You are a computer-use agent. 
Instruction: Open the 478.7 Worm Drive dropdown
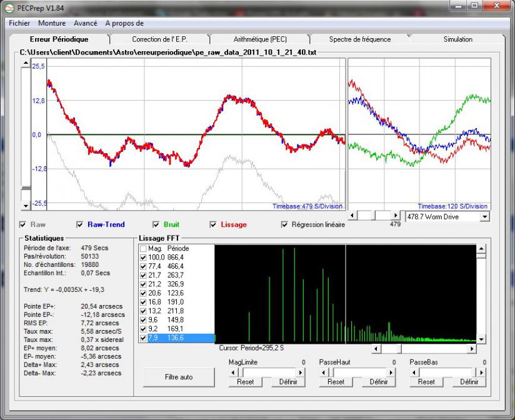click(x=484, y=216)
